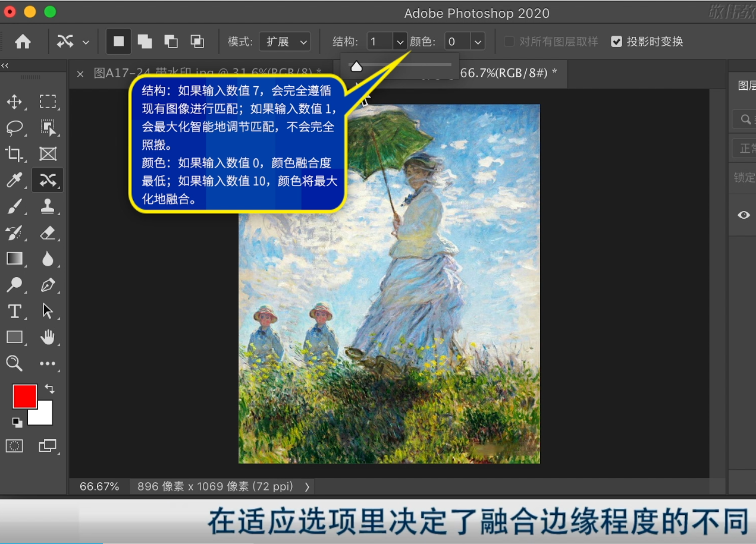Choose Add to Selection mode button
Screen dimensions: 756x544
(x=145, y=42)
